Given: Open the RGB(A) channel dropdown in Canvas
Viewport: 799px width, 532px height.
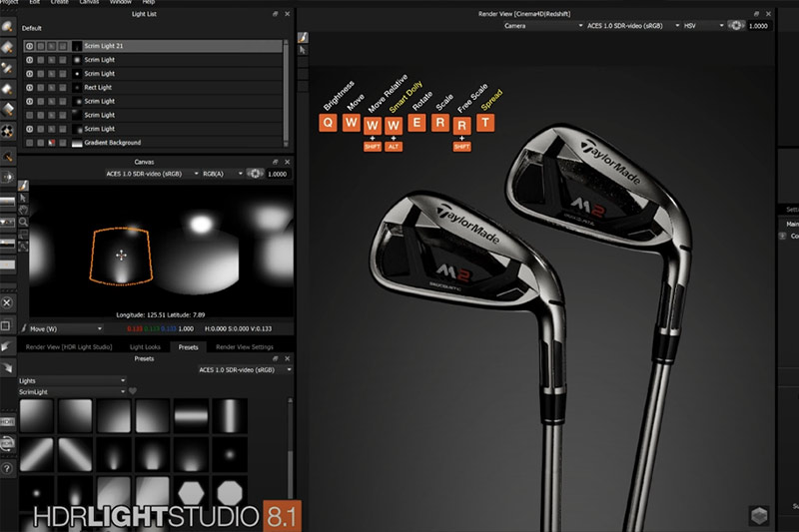Looking at the screenshot, I should coord(223,174).
